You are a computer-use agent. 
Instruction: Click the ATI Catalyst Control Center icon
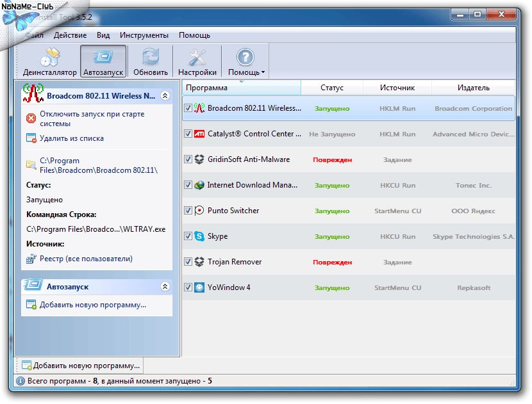coord(199,134)
